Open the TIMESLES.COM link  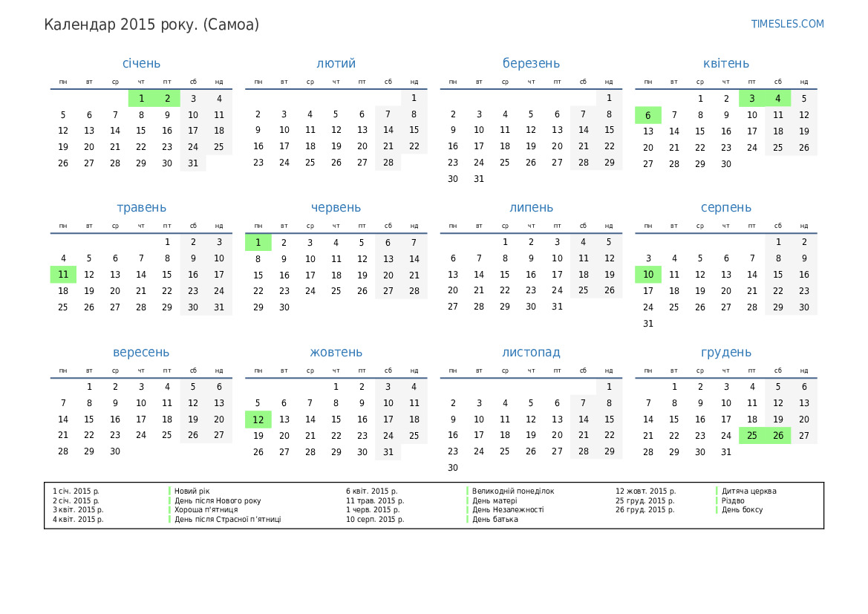(787, 24)
